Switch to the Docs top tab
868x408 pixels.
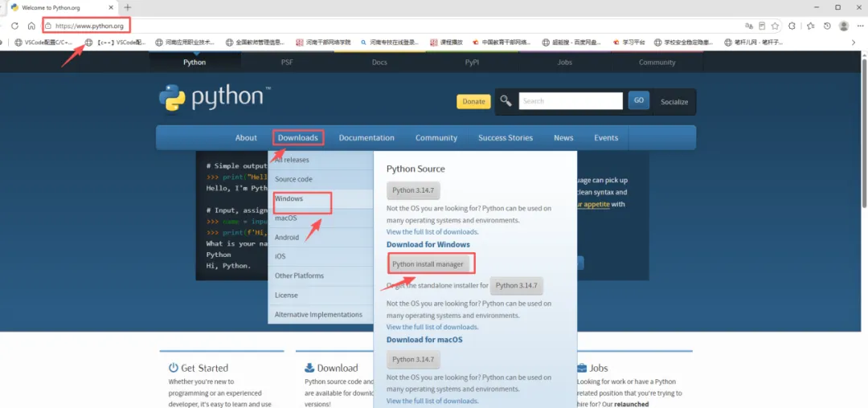pos(379,63)
